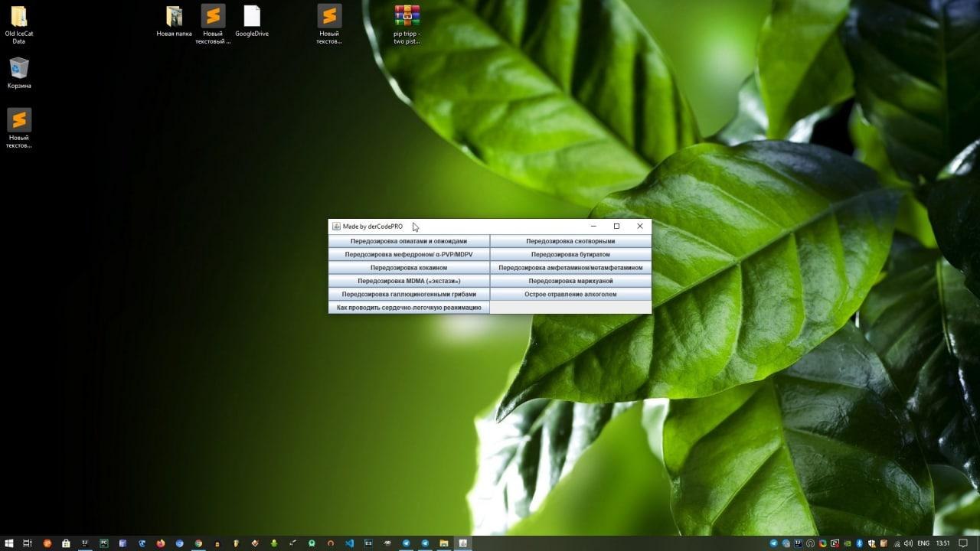Select Передозировка амфетамином/метамфетамином
This screenshot has height=551, width=980.
pyautogui.click(x=570, y=268)
